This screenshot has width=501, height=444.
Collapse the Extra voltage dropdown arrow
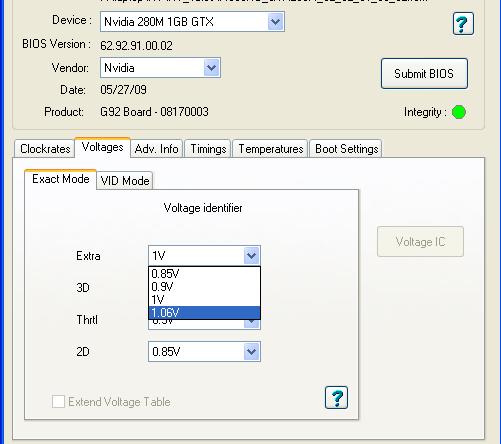click(x=251, y=256)
